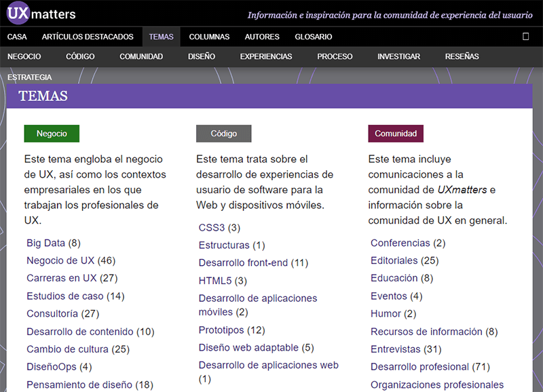The height and width of the screenshot is (392, 543).
Task: View the Desarrollo profesional articles
Action: 419,367
